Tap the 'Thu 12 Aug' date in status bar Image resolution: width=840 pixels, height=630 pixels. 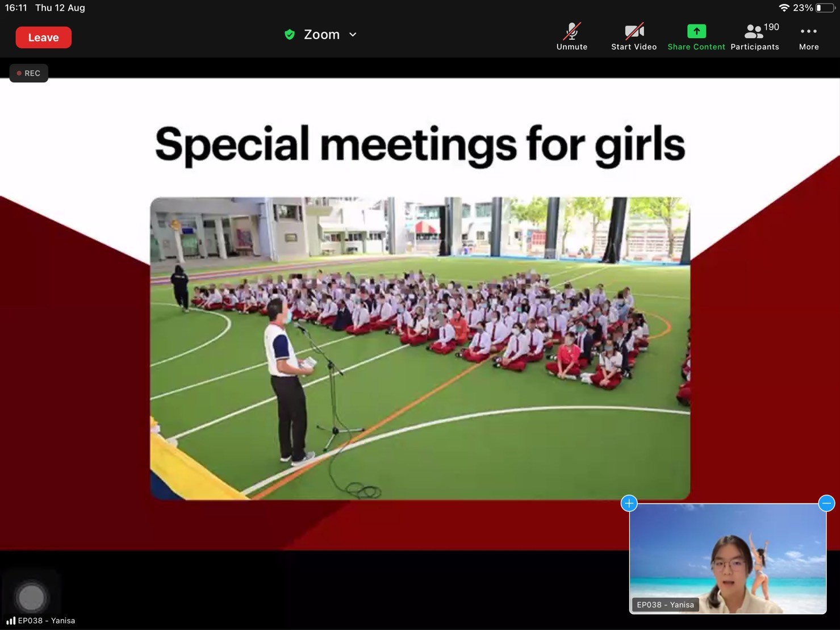point(60,8)
